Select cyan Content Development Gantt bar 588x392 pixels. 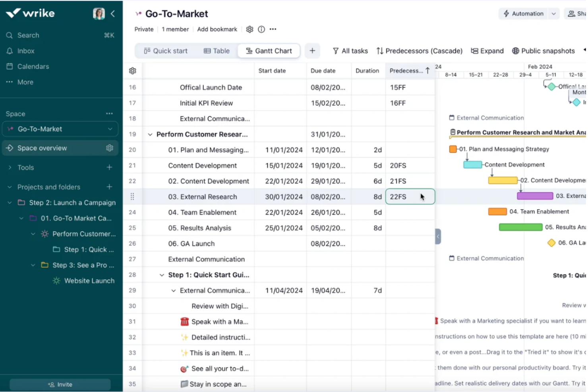coord(473,164)
